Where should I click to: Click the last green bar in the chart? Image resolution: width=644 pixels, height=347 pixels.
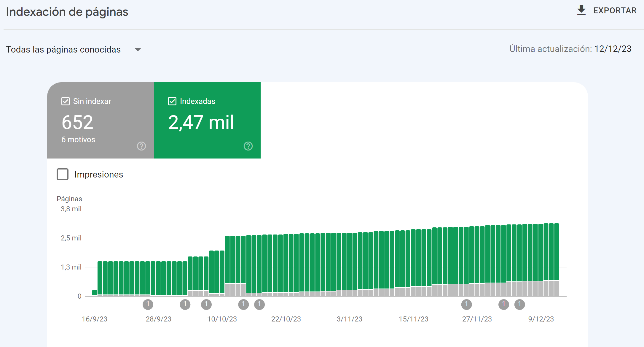coord(557,252)
